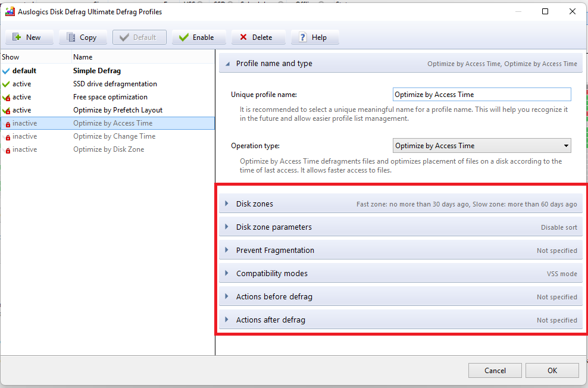Open the Operation type dropdown
This screenshot has width=588, height=388.
(x=482, y=145)
